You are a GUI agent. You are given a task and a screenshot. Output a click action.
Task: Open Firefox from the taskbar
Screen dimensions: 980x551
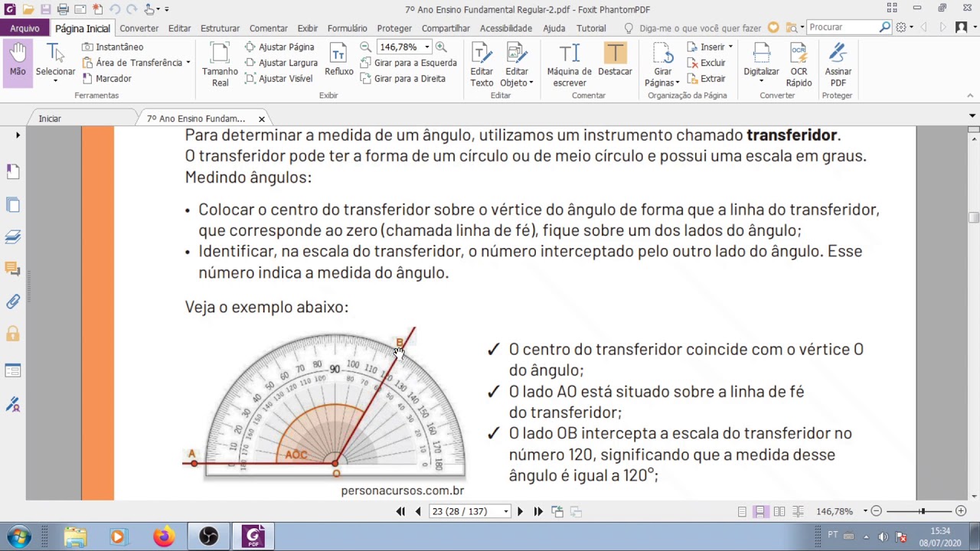pos(162,536)
